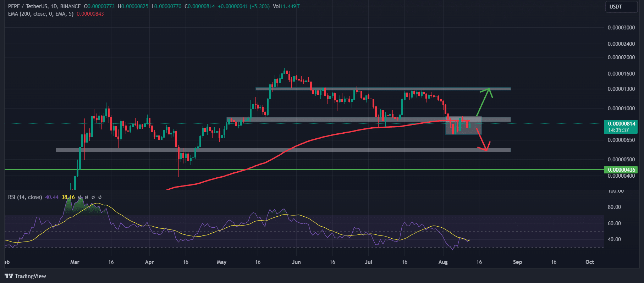This screenshot has width=644, height=283.
Task: Click the May date on time axis
Action: click(221, 262)
